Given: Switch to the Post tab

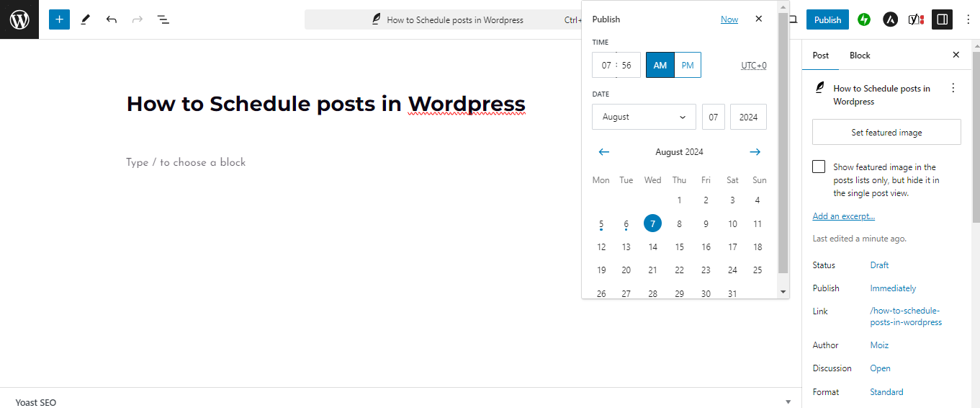Looking at the screenshot, I should coord(821,55).
